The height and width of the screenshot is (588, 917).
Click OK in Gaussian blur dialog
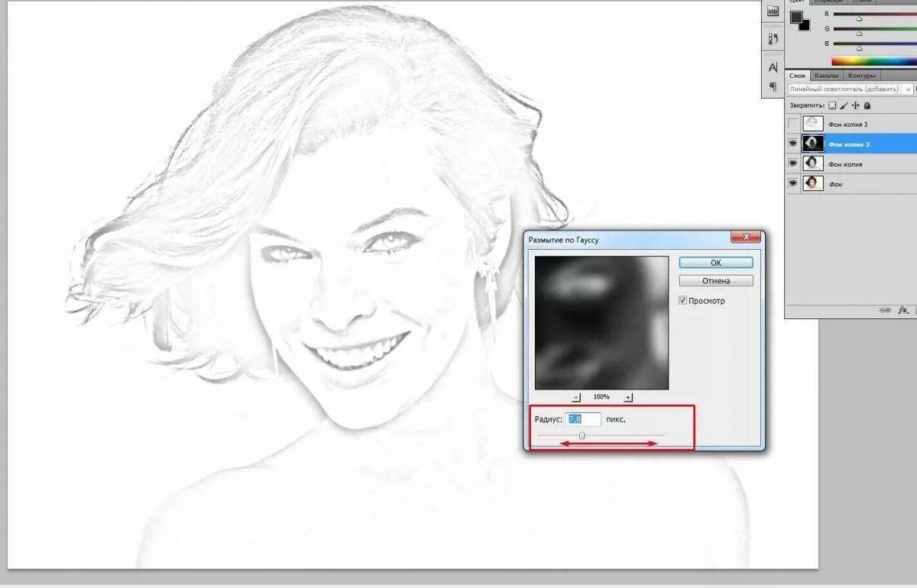(x=716, y=263)
